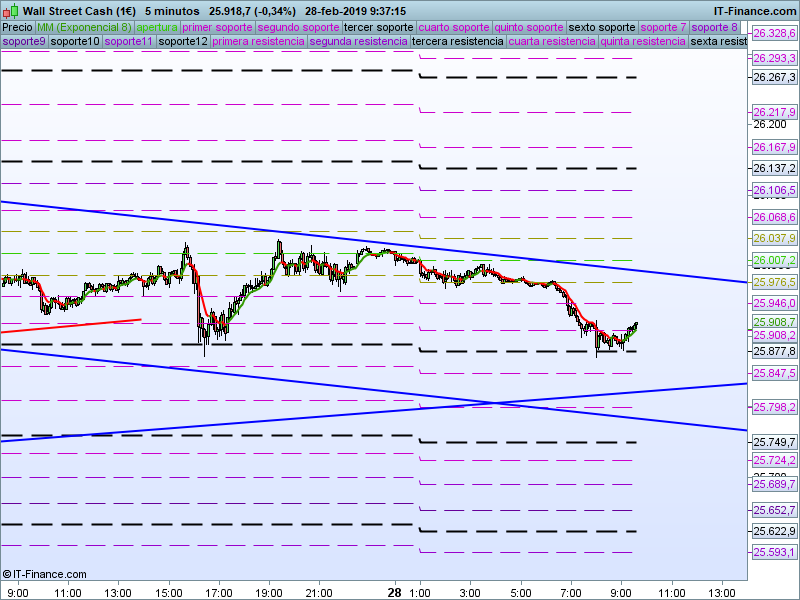The width and height of the screenshot is (800, 600).
Task: Select the tercera resistencia label
Action: tap(458, 41)
